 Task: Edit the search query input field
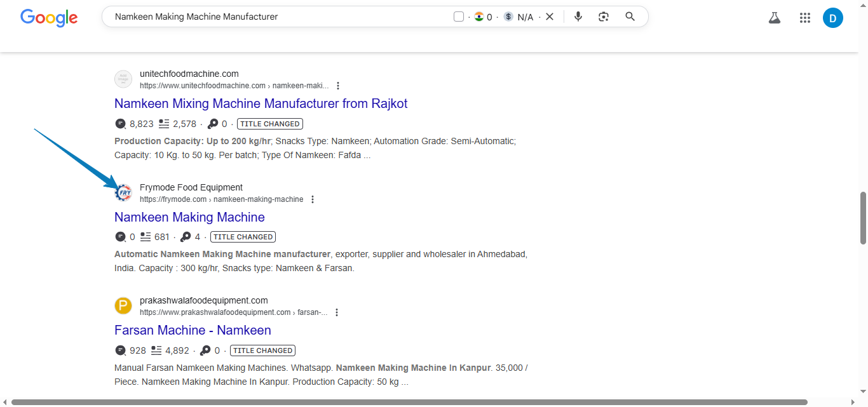tap(280, 17)
